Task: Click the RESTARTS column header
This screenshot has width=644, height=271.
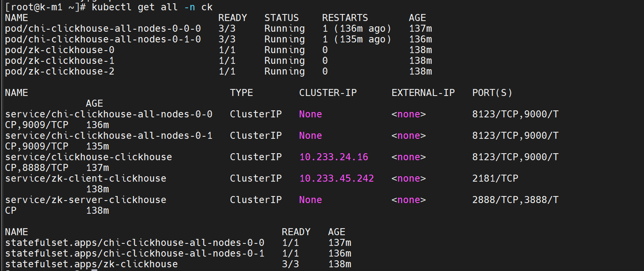Action: click(345, 18)
